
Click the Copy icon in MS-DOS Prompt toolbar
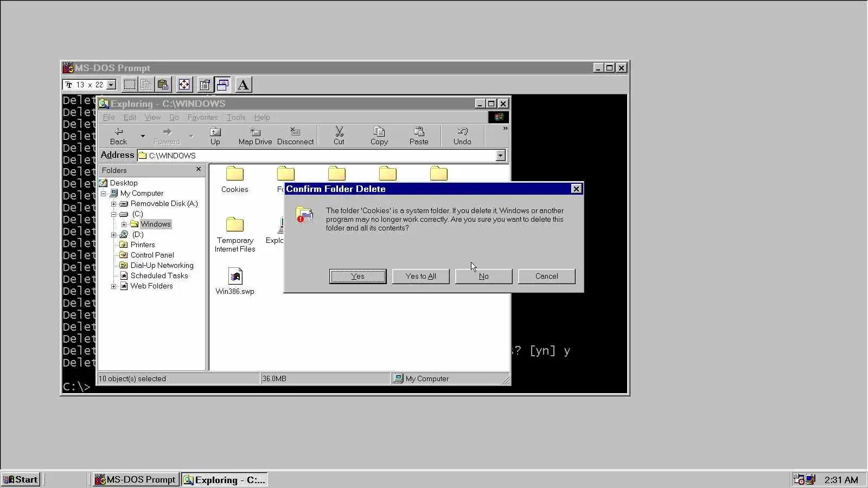tap(146, 85)
